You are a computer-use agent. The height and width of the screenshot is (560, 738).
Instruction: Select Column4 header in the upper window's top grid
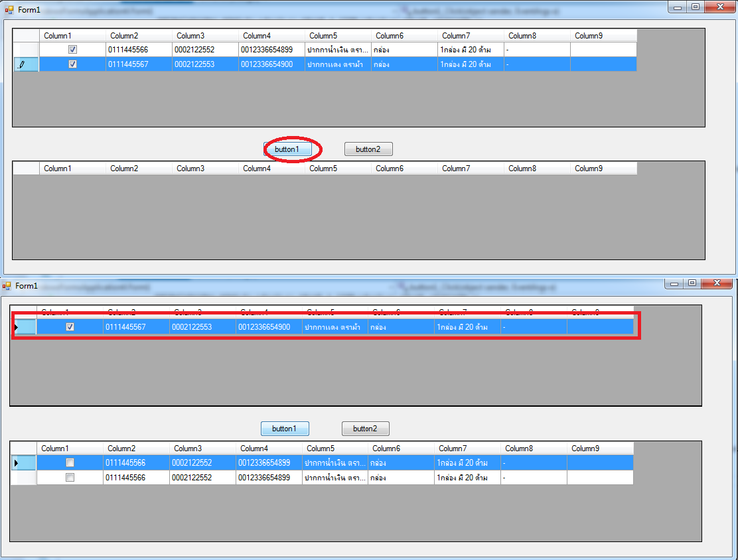pyautogui.click(x=271, y=36)
